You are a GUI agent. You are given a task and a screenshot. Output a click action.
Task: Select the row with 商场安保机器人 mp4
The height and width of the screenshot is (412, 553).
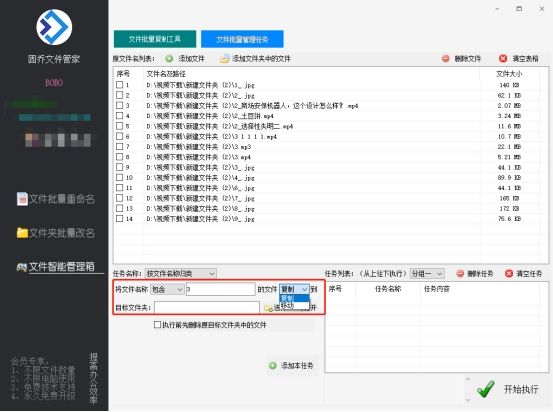click(x=331, y=105)
